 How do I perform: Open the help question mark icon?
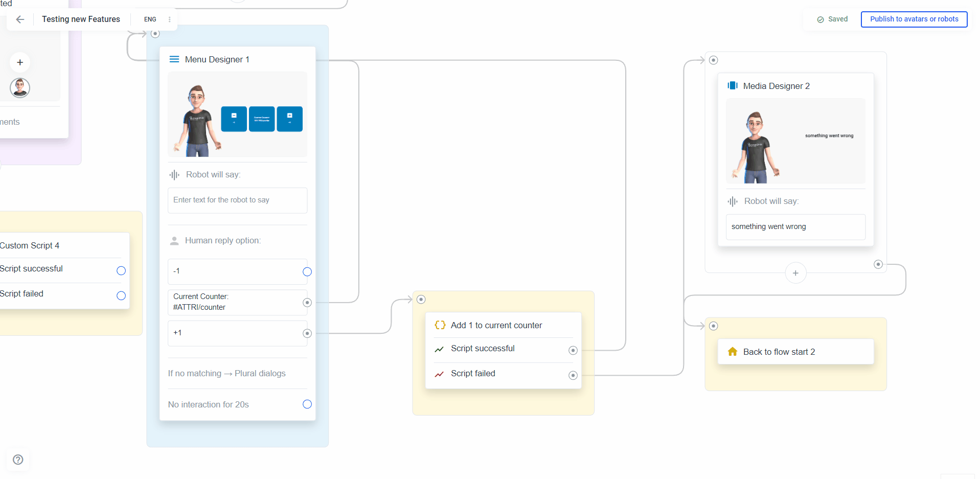18,459
